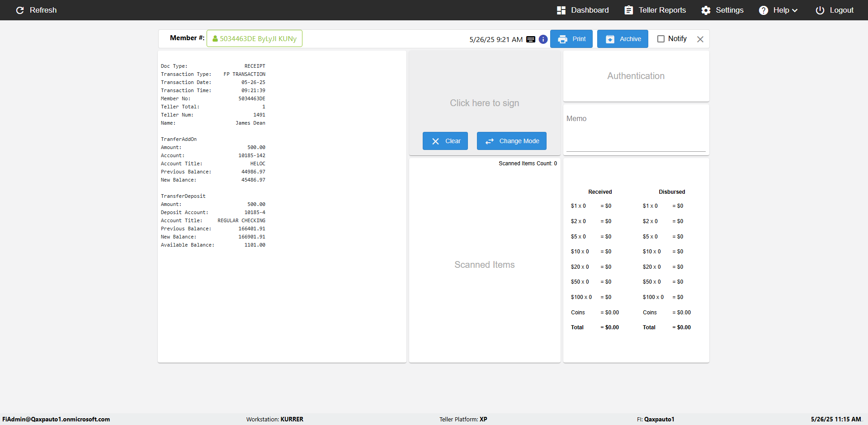Print the receipt
The image size is (868, 425).
tap(571, 39)
